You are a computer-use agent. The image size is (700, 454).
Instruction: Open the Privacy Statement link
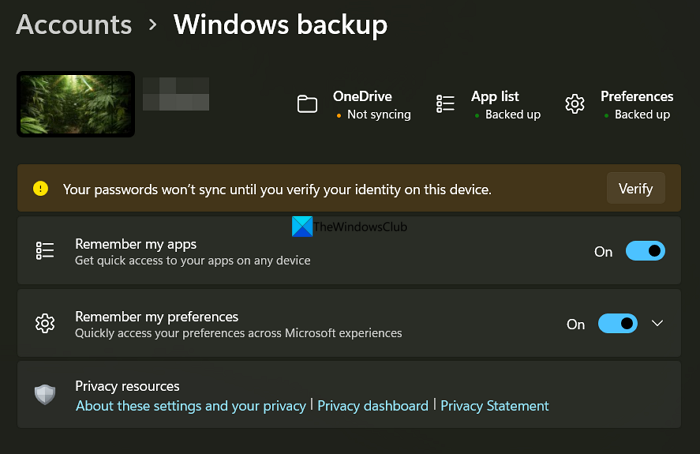tap(495, 406)
